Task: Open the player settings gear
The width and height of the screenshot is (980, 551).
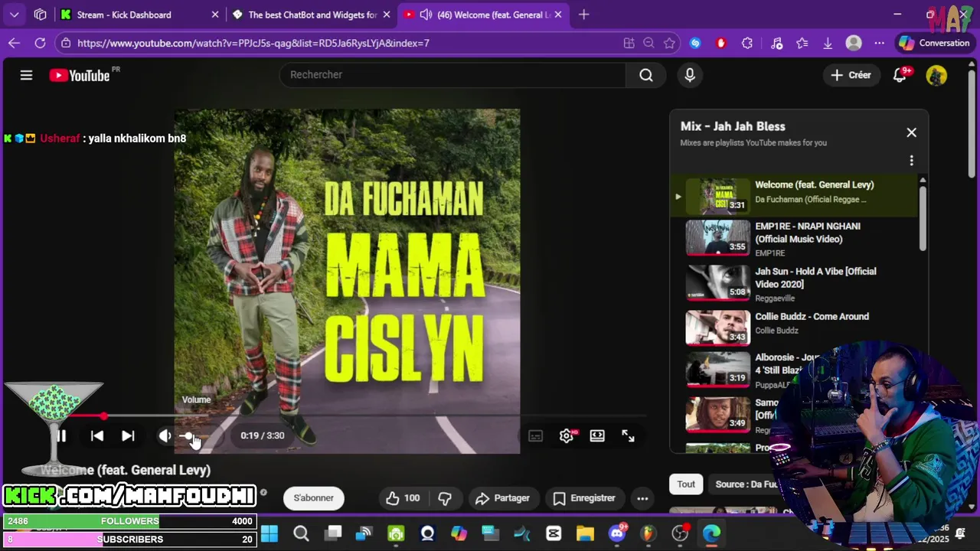Action: 567,435
